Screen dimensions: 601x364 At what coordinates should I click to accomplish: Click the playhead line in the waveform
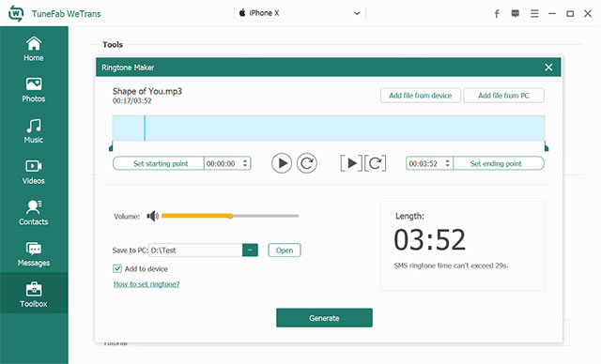click(x=145, y=129)
